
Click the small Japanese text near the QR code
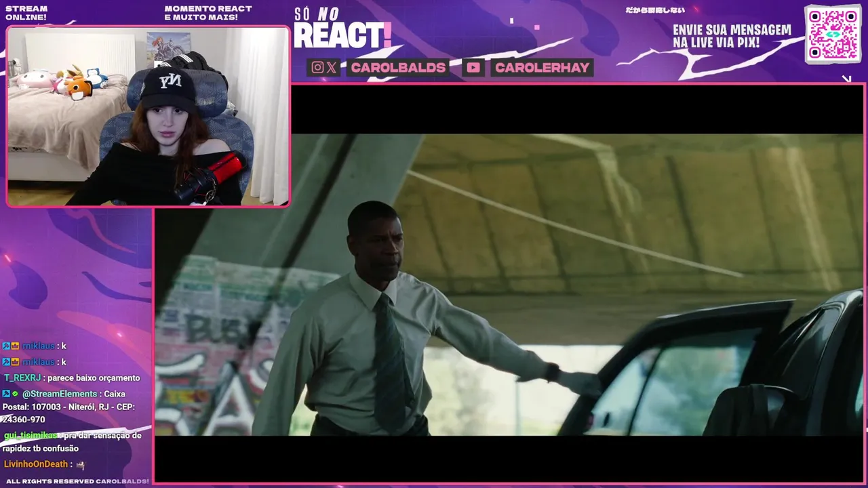(655, 10)
